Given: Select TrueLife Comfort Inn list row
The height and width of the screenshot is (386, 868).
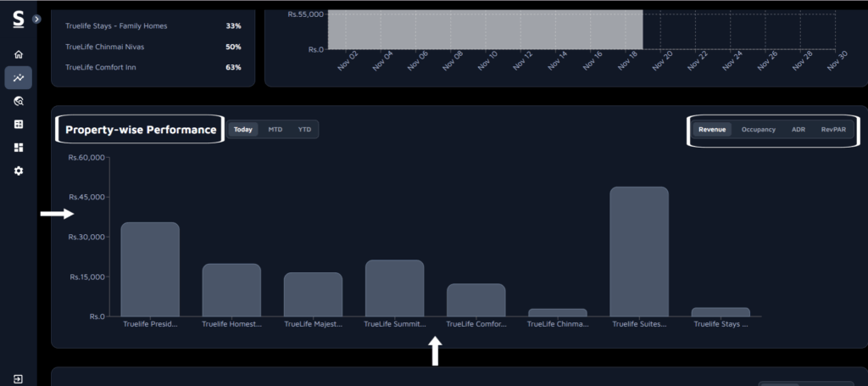Looking at the screenshot, I should 153,67.
